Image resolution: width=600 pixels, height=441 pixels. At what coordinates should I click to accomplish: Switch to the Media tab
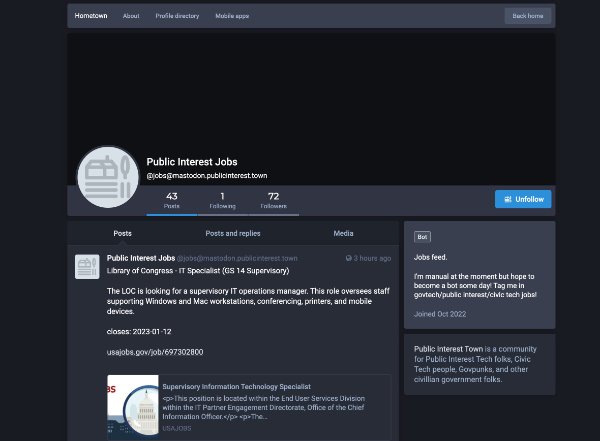(x=343, y=233)
